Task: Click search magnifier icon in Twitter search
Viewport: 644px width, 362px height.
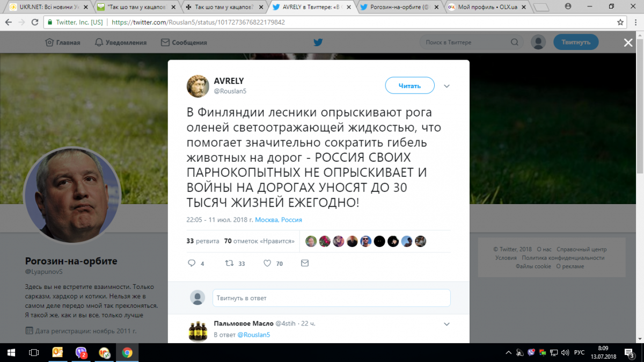Action: click(x=515, y=42)
